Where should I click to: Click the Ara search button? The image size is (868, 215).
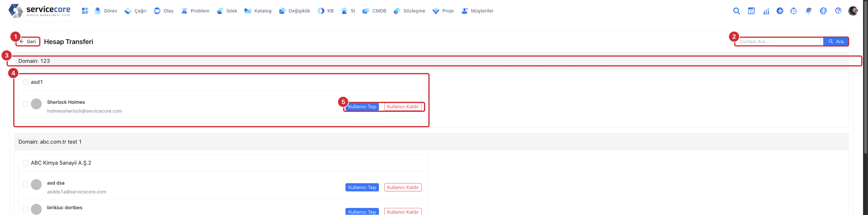click(x=836, y=42)
